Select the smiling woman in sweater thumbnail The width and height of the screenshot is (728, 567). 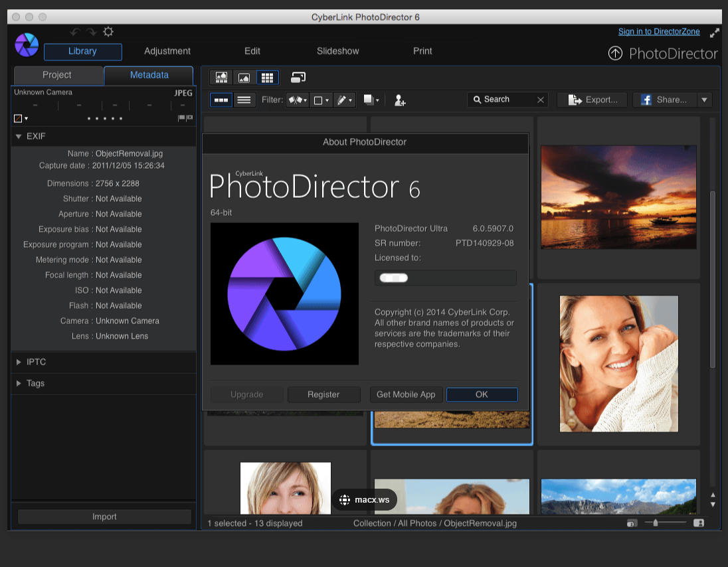pos(619,364)
